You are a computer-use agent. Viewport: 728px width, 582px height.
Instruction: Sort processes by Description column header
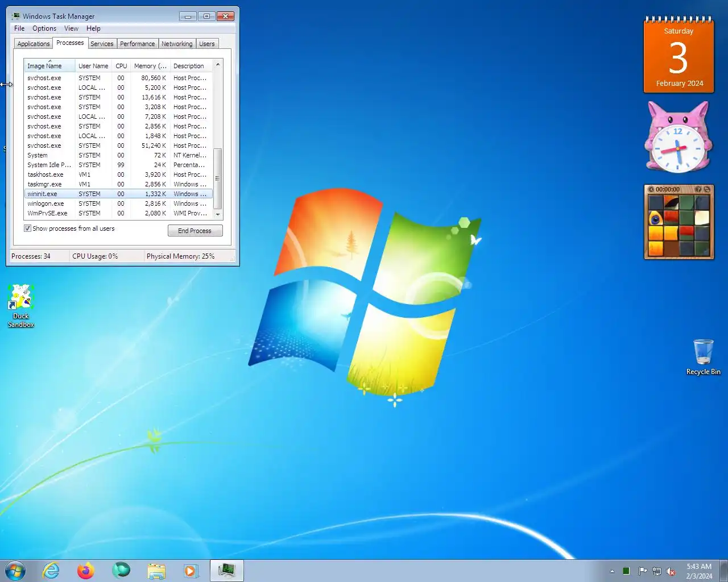[x=191, y=66]
